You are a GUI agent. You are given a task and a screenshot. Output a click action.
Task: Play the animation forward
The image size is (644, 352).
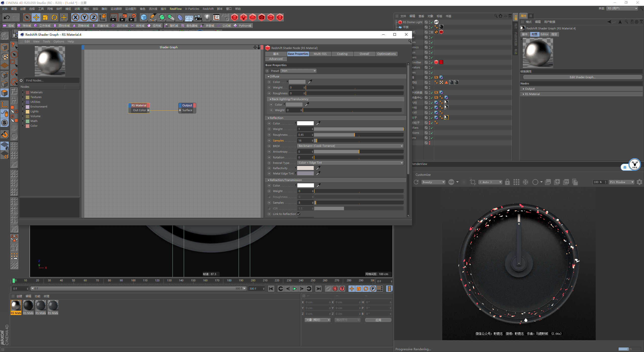[x=295, y=289]
